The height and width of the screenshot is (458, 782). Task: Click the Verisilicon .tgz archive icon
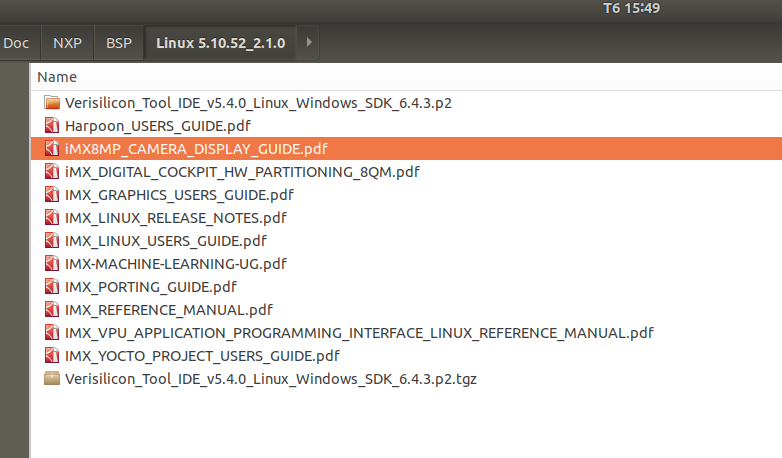(53, 379)
